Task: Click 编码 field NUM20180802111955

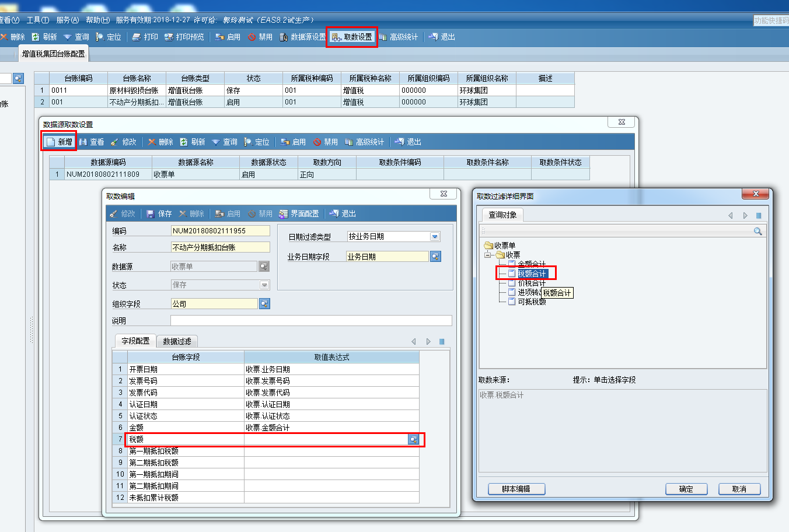Action: (220, 231)
